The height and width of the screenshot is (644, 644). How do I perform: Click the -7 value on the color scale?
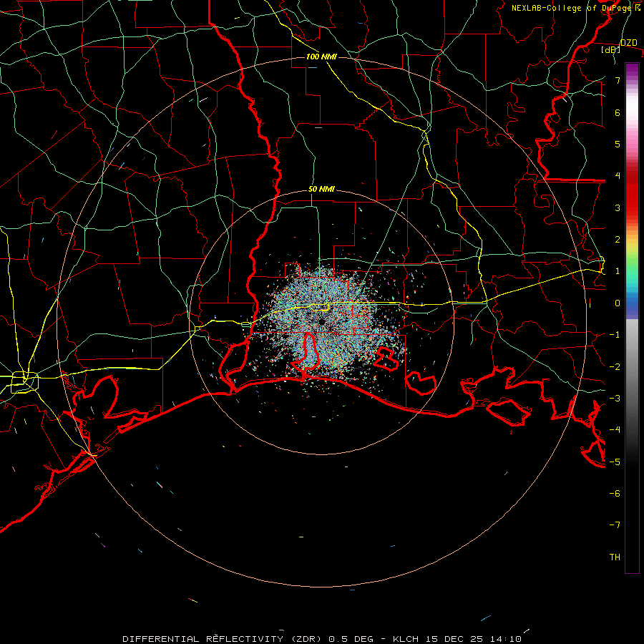615,525
